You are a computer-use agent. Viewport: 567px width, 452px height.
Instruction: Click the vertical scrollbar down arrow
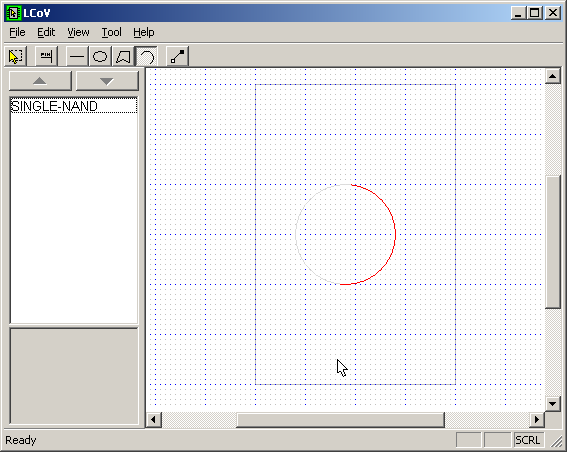coord(553,404)
